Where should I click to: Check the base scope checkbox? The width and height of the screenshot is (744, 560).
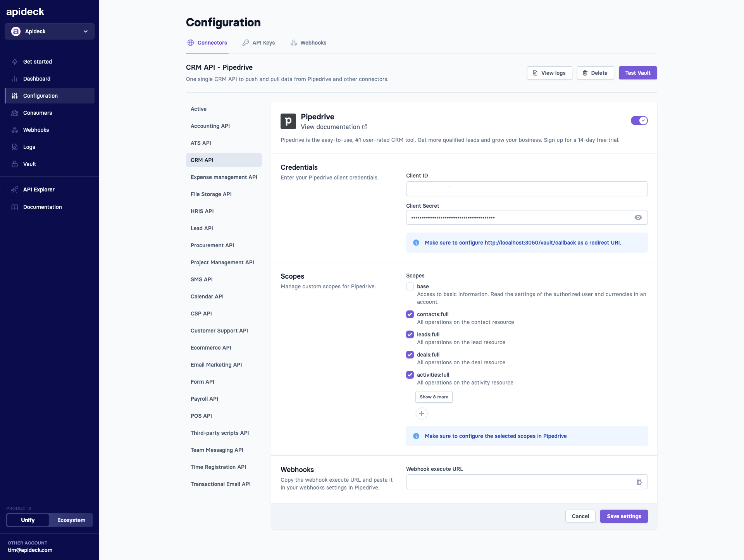point(410,286)
